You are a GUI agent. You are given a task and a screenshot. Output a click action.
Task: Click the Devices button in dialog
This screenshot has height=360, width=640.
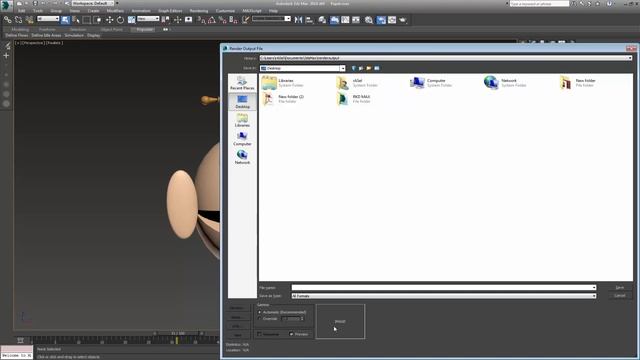237,308
